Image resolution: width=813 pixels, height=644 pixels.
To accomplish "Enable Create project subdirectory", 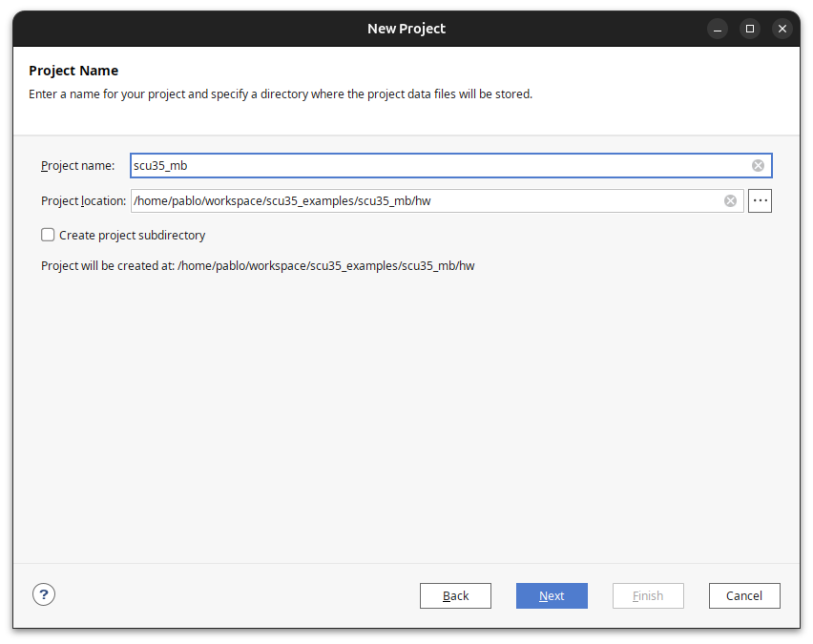I will (47, 235).
